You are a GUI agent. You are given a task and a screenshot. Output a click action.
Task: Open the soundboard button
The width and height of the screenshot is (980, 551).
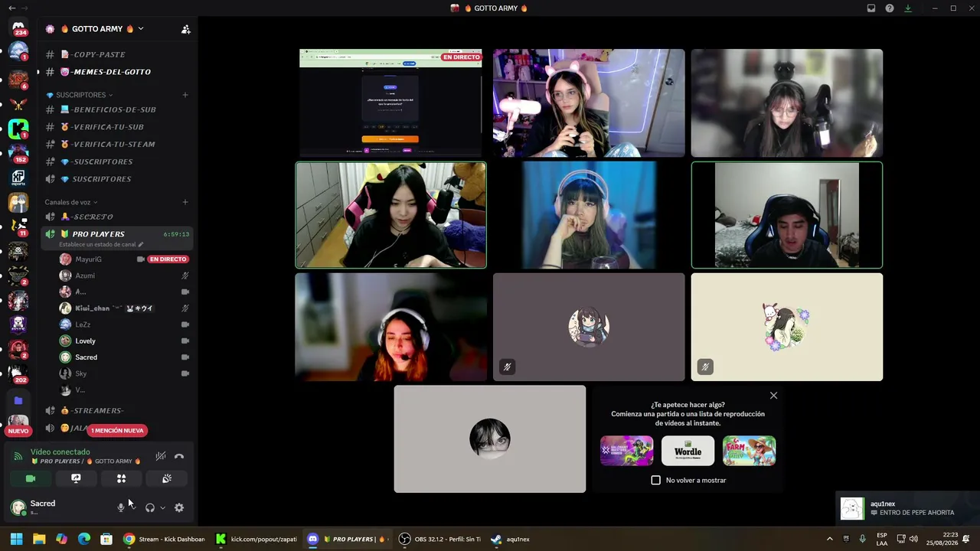point(167,478)
